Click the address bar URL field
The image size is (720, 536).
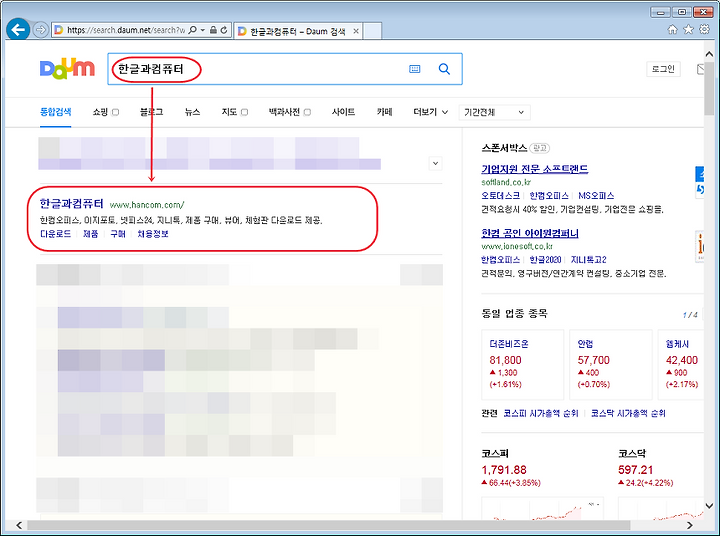125,30
